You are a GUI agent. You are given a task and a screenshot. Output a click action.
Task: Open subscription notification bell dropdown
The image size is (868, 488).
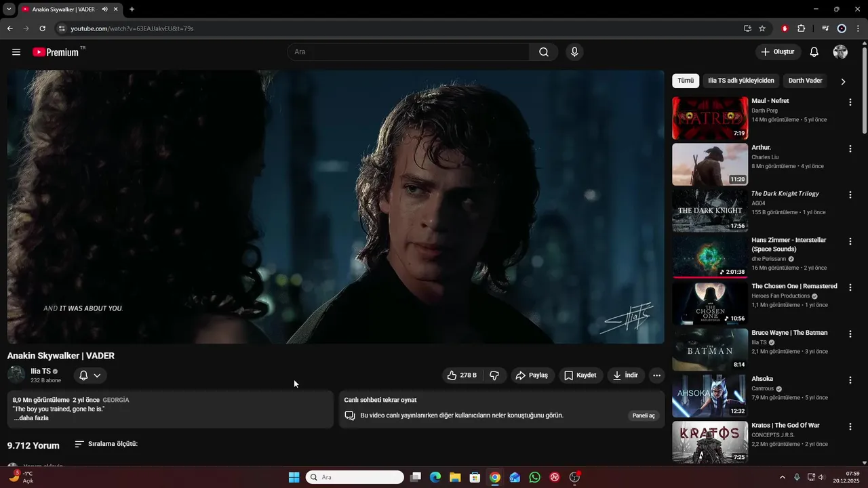coord(90,375)
